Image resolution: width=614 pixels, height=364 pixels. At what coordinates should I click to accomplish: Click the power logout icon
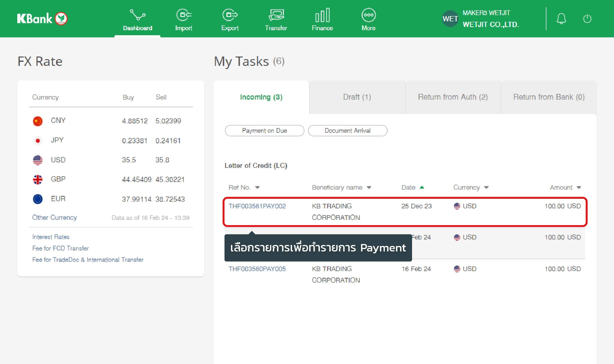[587, 19]
